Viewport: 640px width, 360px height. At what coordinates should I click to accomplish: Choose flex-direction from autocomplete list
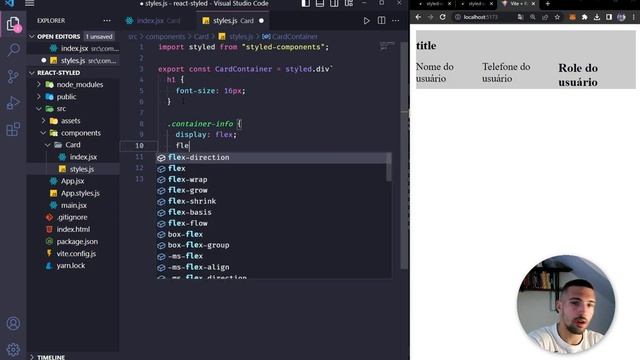[271, 158]
